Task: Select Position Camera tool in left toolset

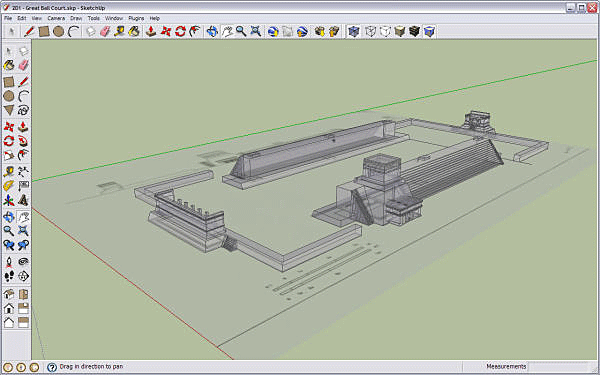Action: tap(9, 262)
